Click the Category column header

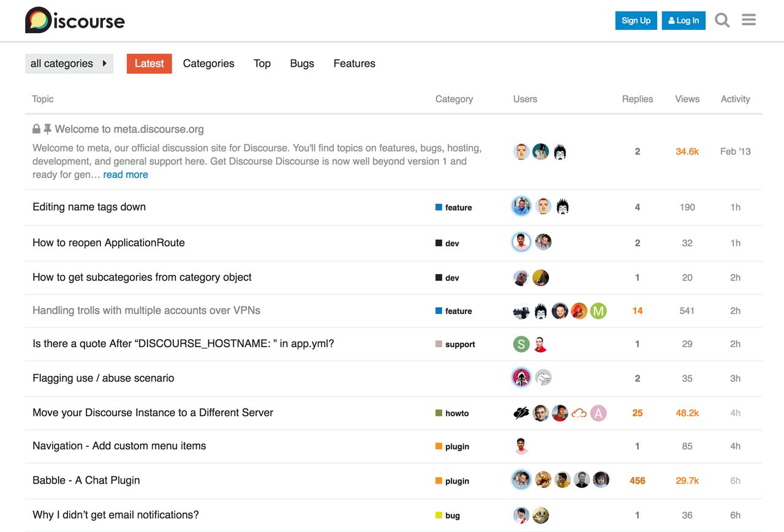[454, 99]
